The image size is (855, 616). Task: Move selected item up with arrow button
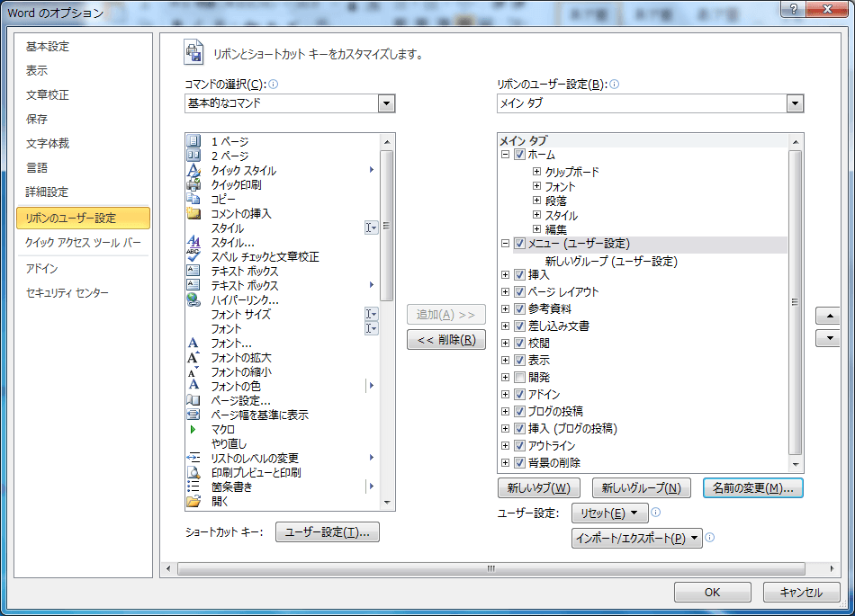click(x=830, y=316)
